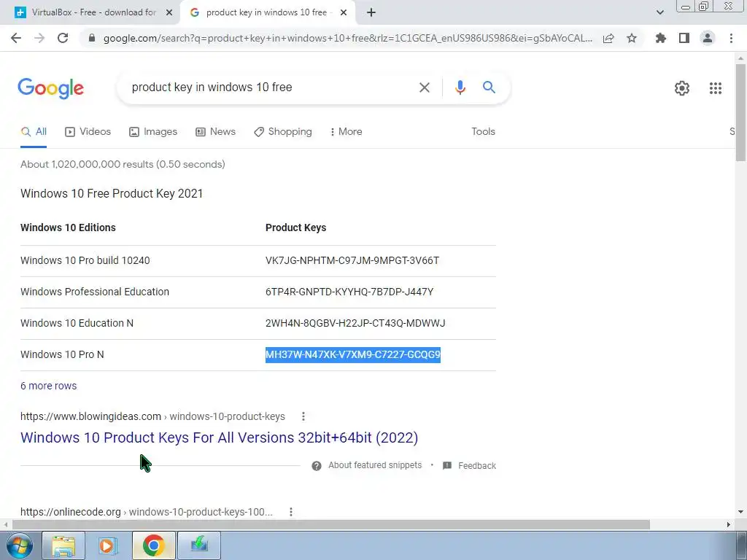The width and height of the screenshot is (747, 560).
Task: View site information padlock icon
Action: click(x=92, y=38)
